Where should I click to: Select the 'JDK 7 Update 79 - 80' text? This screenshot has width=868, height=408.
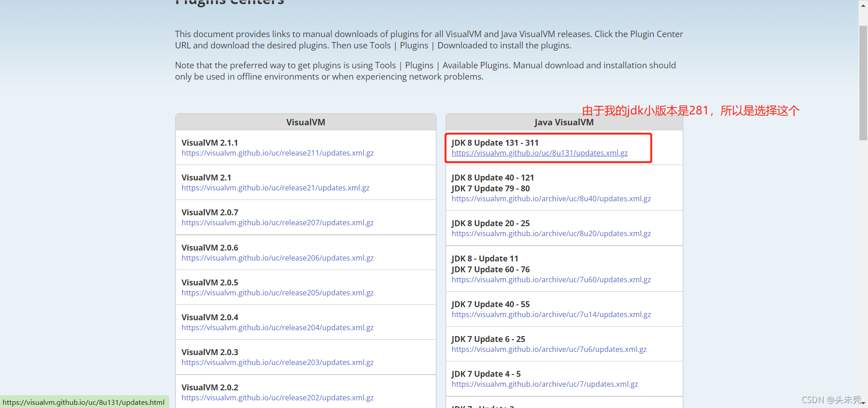tap(491, 188)
